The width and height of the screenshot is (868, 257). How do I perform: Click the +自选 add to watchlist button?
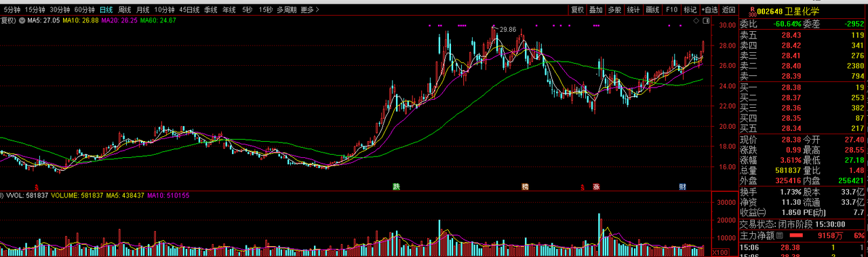point(709,10)
